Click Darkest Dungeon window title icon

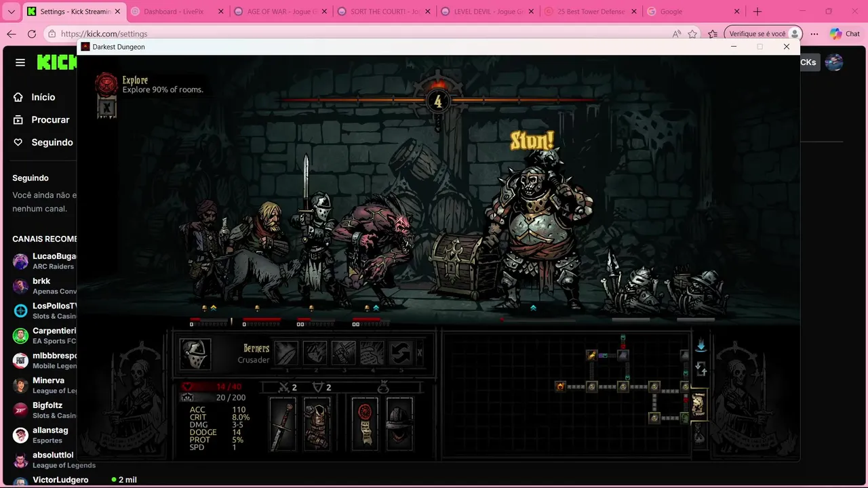click(x=85, y=47)
